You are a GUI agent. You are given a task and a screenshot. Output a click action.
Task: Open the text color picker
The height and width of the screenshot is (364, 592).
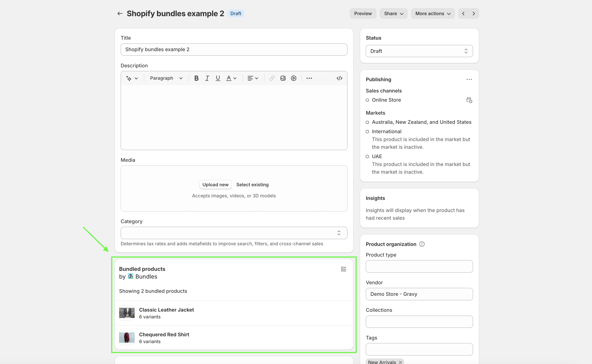tap(231, 78)
